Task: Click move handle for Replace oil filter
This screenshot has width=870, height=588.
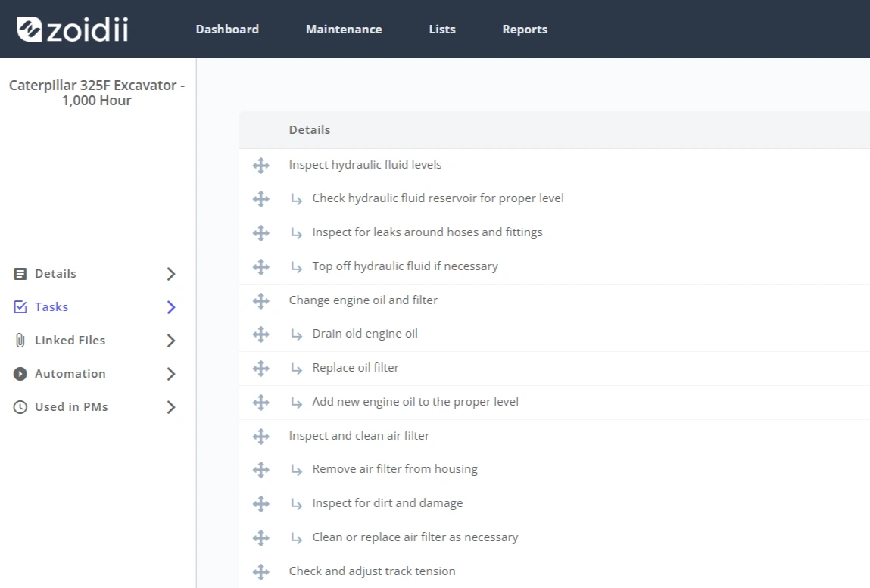Action: [260, 369]
